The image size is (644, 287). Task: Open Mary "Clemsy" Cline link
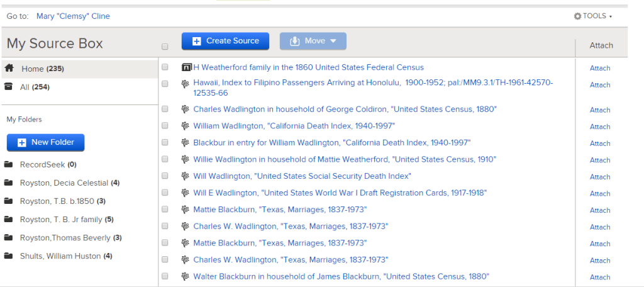point(73,16)
